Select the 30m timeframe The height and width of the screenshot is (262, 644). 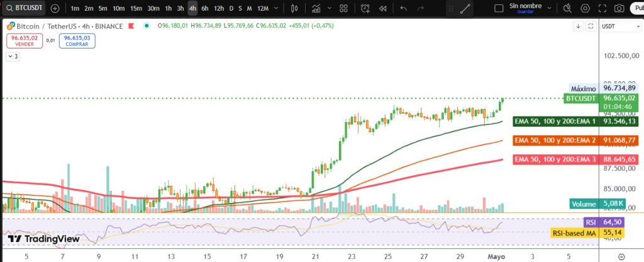tap(153, 8)
